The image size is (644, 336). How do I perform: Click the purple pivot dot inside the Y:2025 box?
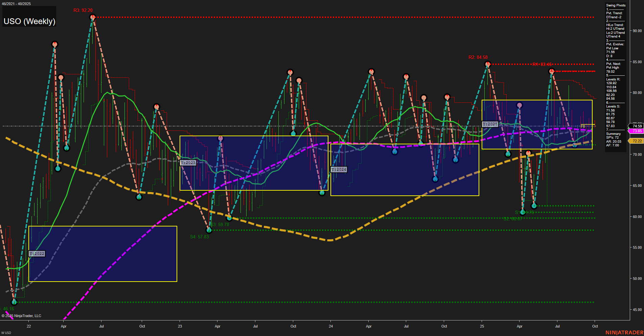pos(520,105)
